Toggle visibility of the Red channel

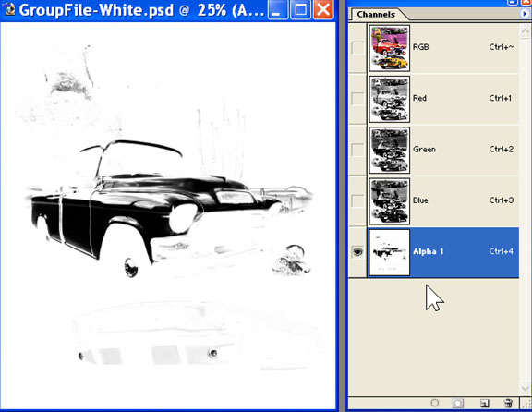(357, 99)
